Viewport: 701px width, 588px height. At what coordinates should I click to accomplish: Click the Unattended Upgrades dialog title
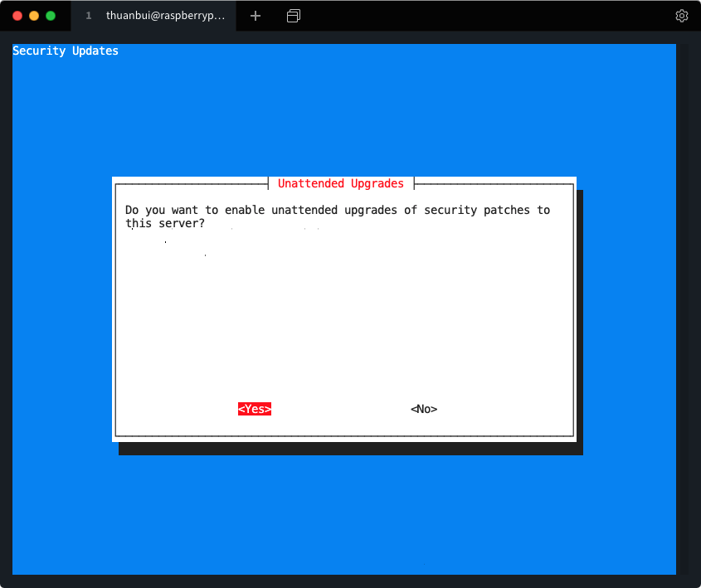click(340, 183)
